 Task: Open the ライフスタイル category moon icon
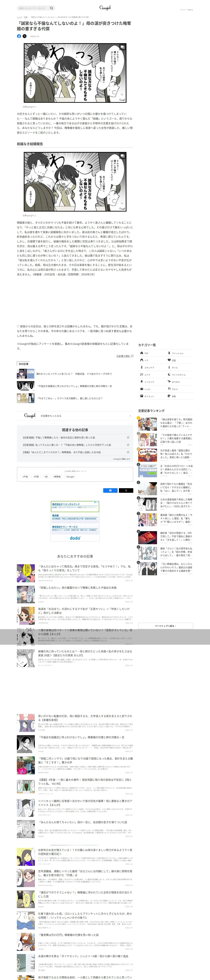(169, 375)
